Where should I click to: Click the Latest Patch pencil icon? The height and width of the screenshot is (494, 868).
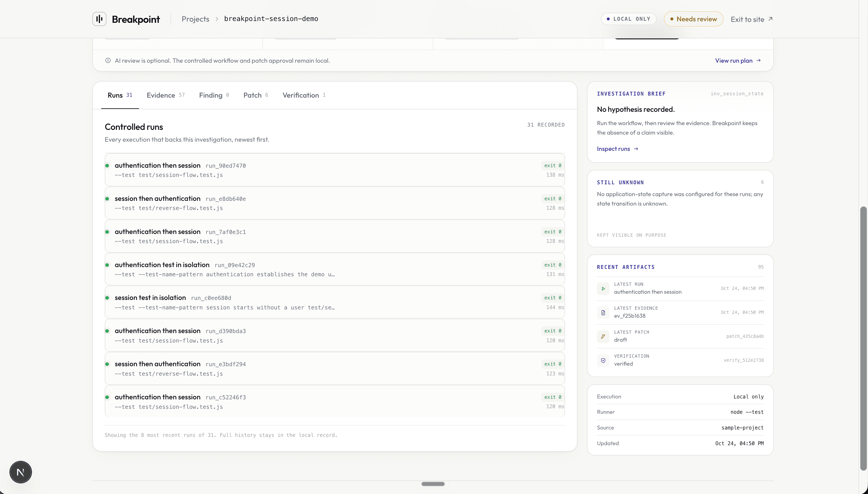click(x=603, y=337)
